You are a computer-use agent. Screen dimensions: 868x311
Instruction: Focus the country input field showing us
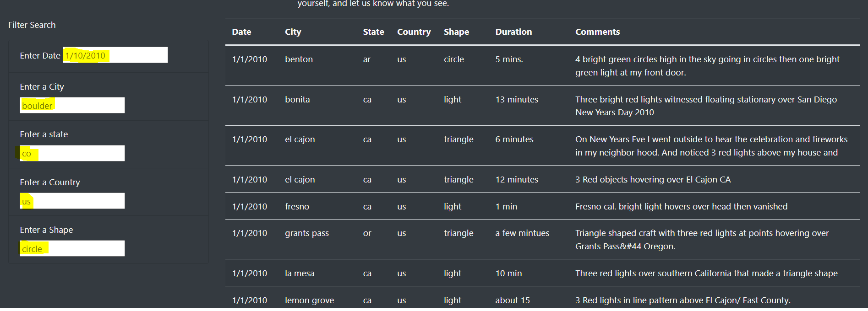pos(72,201)
